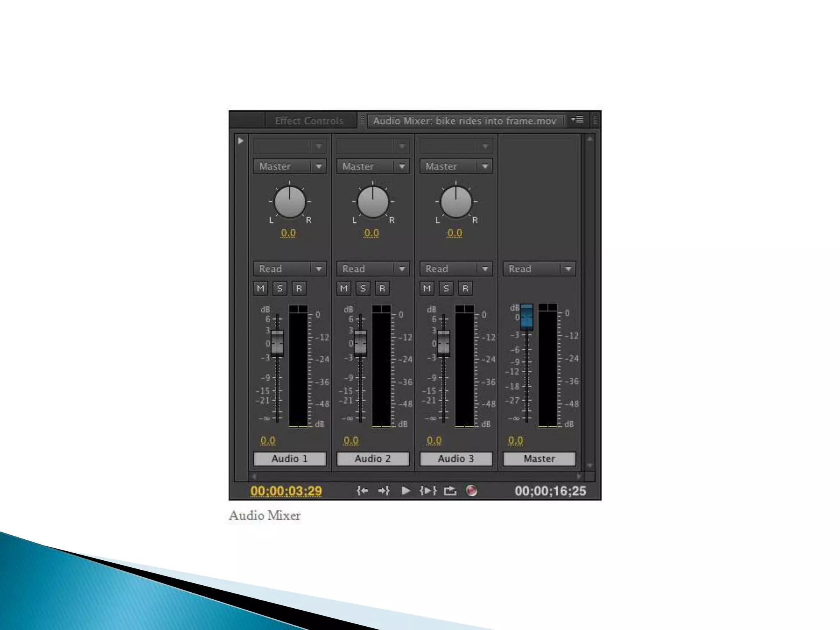
Task: Mute the Audio 1 track
Action: tap(260, 288)
